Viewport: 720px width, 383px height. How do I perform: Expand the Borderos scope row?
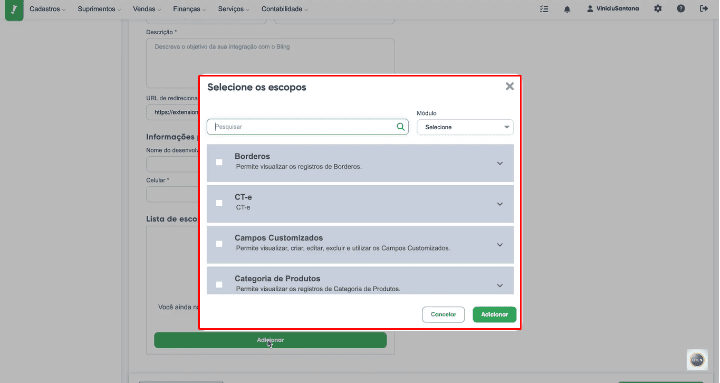point(500,163)
